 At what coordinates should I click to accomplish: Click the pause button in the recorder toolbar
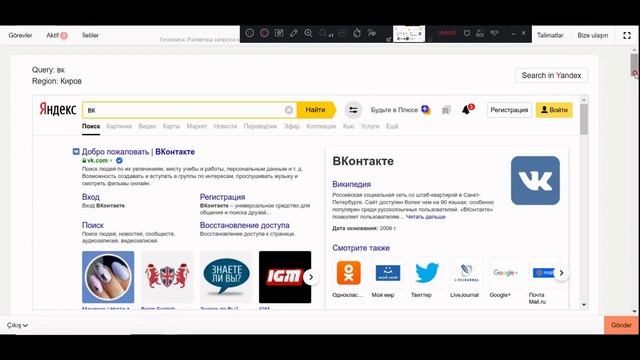250,33
